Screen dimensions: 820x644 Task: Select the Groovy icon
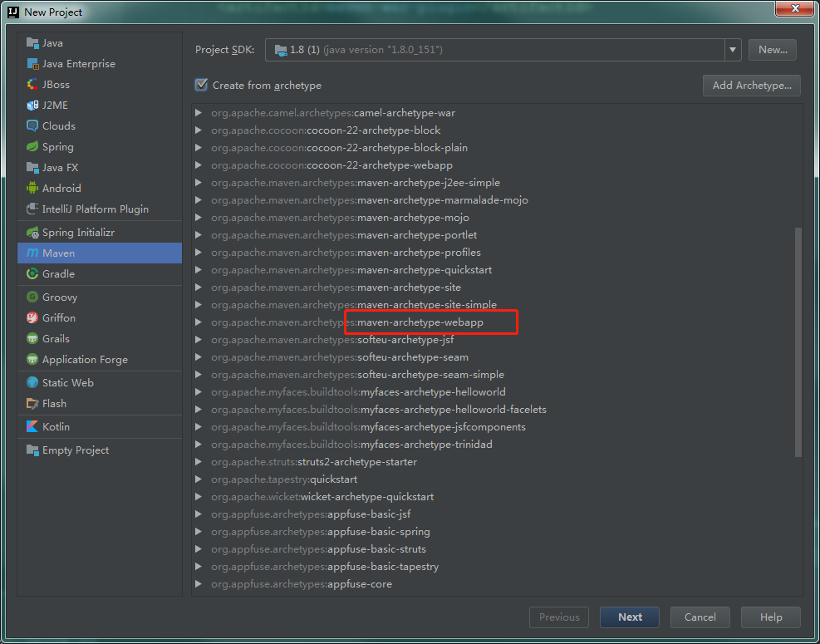click(32, 297)
